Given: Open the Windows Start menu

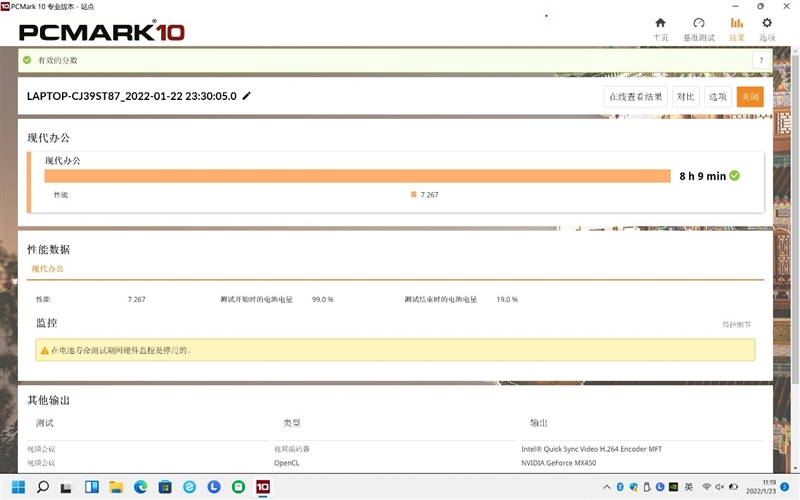Looking at the screenshot, I should pyautogui.click(x=18, y=487).
